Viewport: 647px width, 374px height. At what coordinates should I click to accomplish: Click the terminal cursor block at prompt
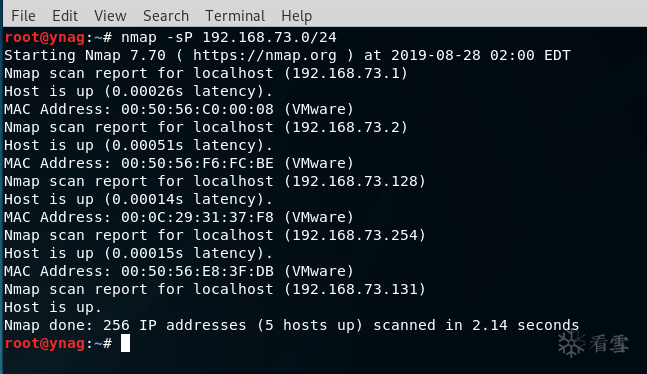click(125, 343)
